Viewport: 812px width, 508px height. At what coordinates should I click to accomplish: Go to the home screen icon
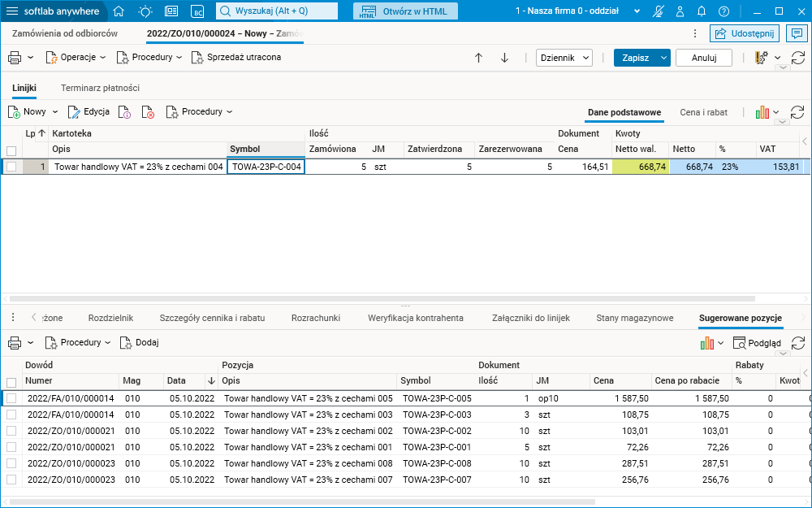point(119,11)
